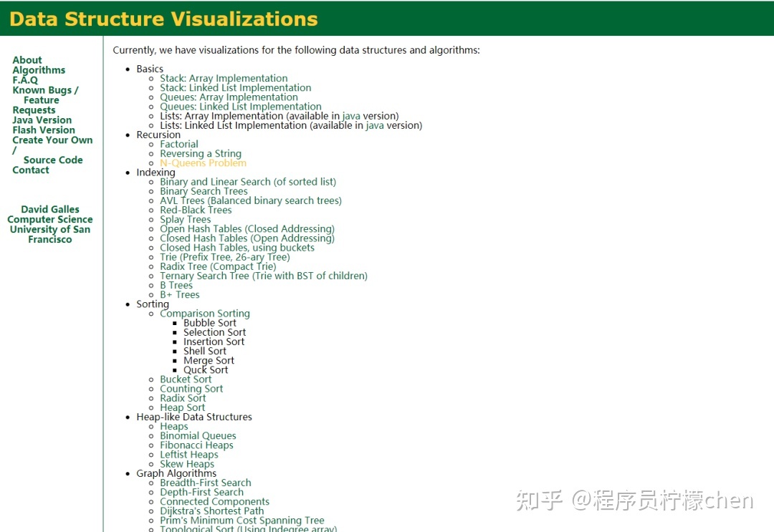Open Breadth-First Search visualization
This screenshot has height=532, width=774.
click(206, 483)
